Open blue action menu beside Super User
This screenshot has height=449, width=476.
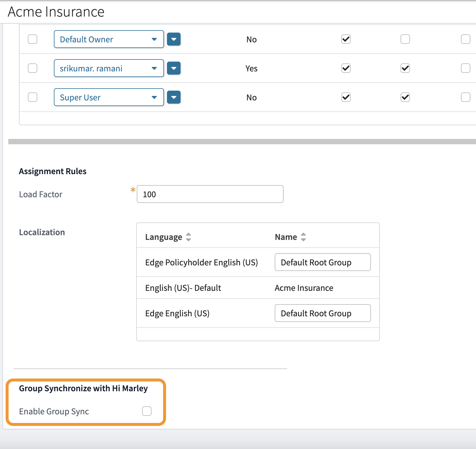coord(174,97)
